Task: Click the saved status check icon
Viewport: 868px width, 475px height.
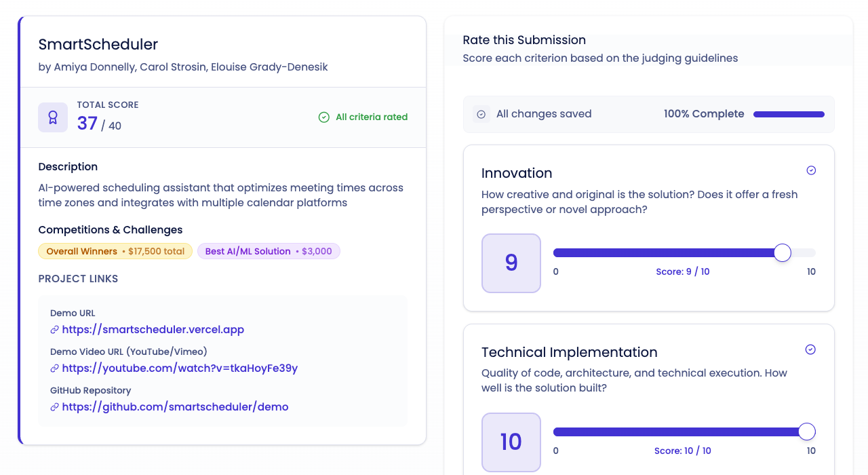Action: pos(481,114)
